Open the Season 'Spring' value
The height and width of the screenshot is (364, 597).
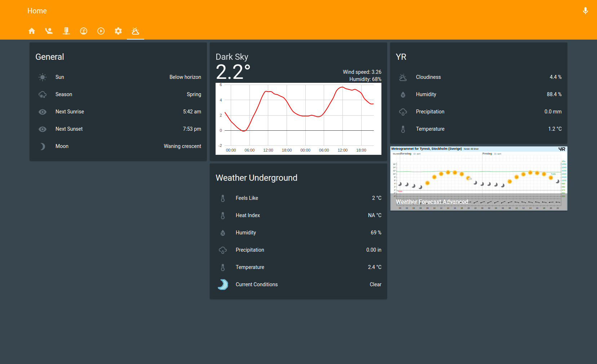(194, 94)
